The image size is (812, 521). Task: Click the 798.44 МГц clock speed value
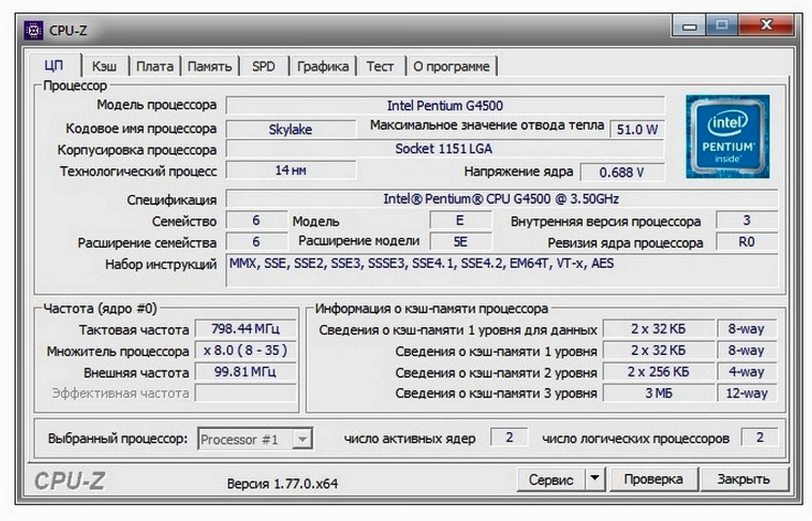[x=245, y=329]
